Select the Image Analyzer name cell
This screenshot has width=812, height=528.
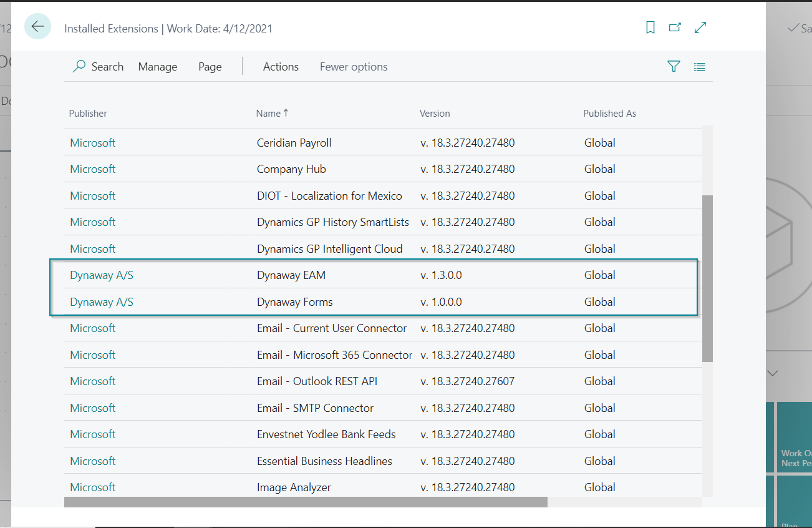pos(294,487)
